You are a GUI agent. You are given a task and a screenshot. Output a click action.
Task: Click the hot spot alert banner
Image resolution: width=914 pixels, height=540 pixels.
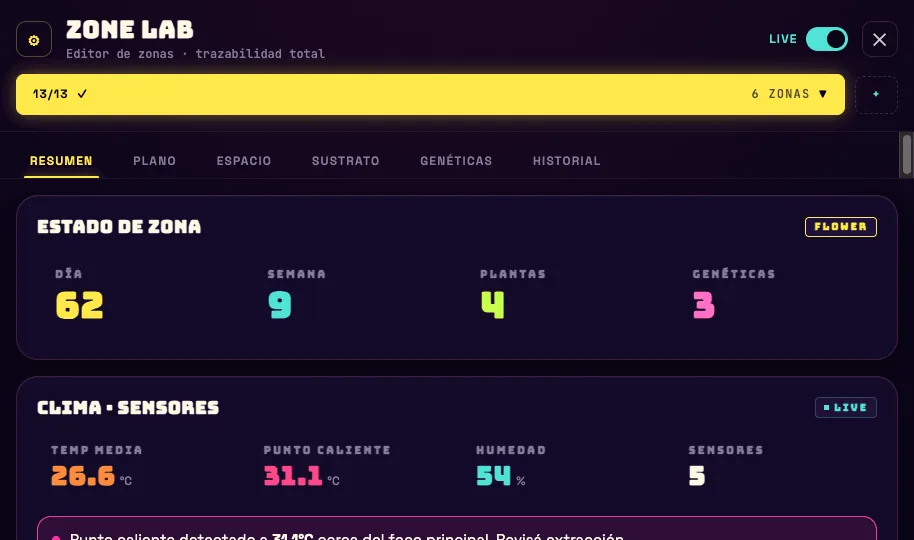[x=457, y=528]
